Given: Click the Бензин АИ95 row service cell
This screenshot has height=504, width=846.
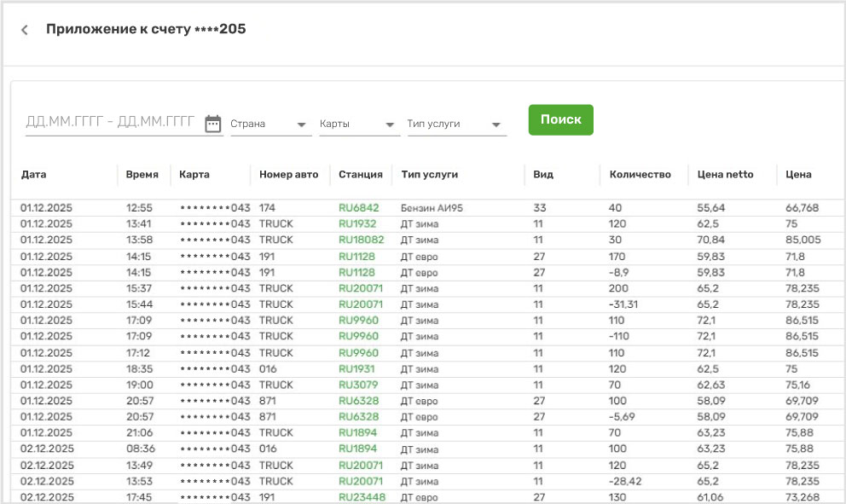Looking at the screenshot, I should [x=432, y=207].
